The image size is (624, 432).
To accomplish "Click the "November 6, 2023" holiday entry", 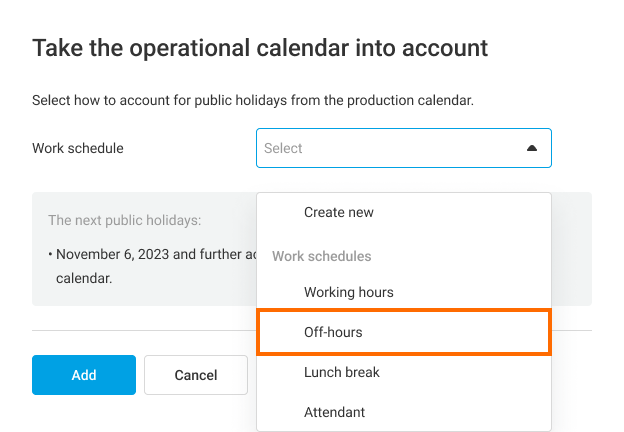I will [112, 254].
